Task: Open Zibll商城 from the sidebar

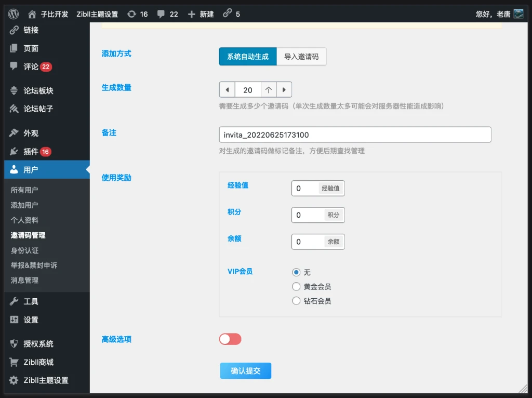Action: click(x=38, y=362)
